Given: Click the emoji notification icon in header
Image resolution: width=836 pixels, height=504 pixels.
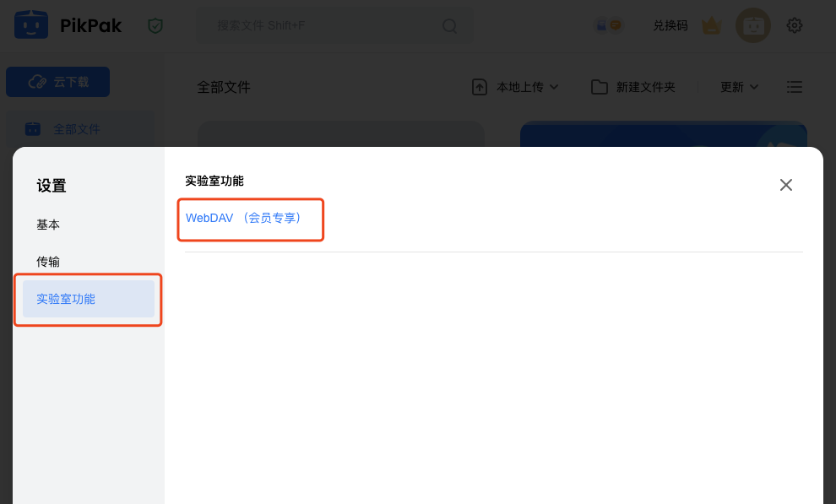Looking at the screenshot, I should point(609,25).
